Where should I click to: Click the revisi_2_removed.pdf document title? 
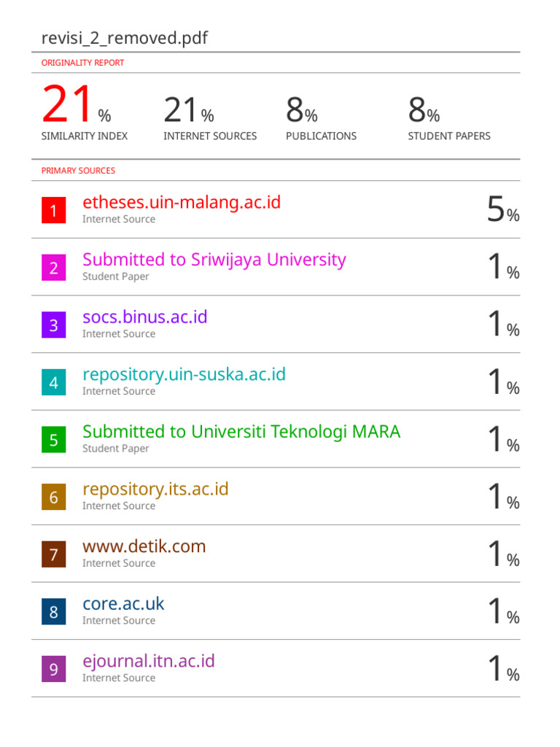125,39
